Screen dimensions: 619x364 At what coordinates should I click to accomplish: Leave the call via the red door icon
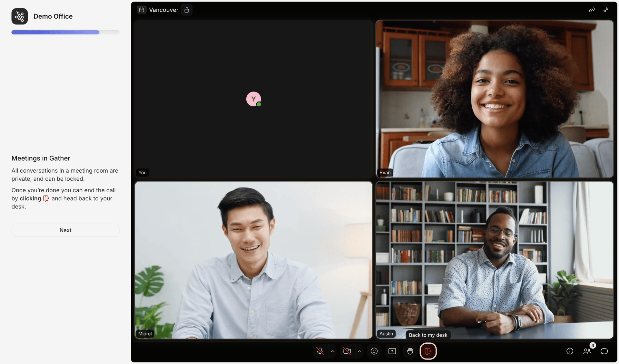[428, 351]
